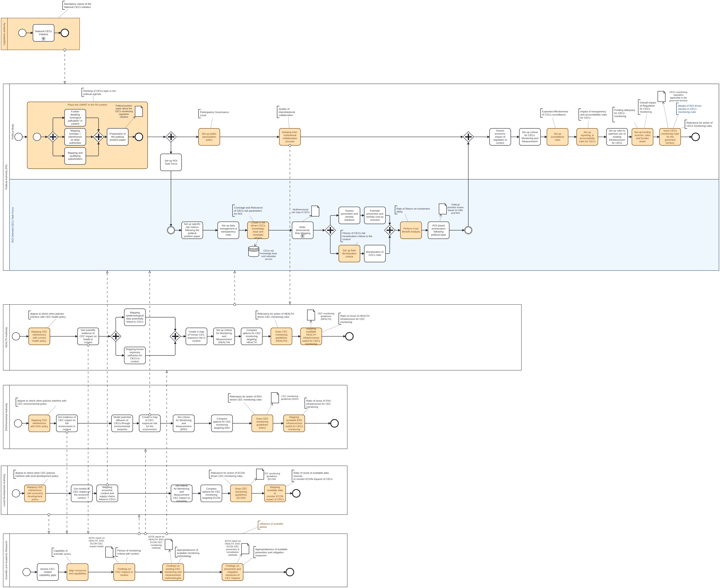Click the Political position paper document icon
Screen dimensions: 720x588
click(139, 111)
